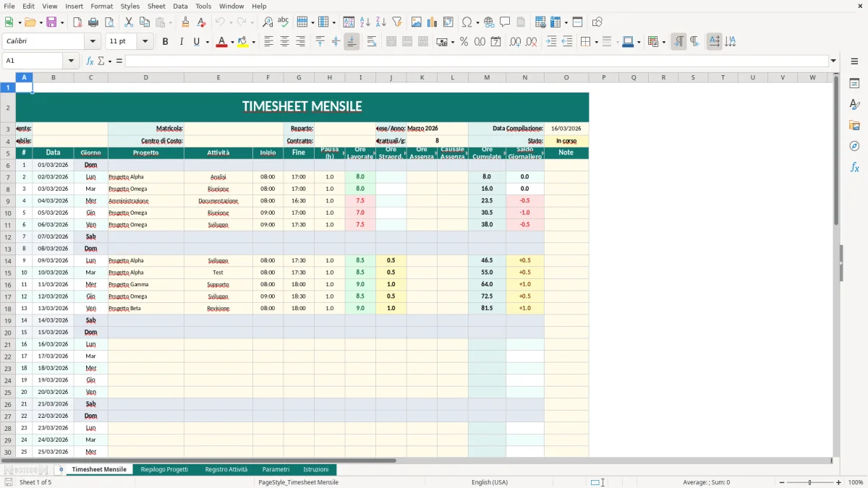Viewport: 868px width, 488px height.
Task: Toggle Wrap Text
Action: (x=372, y=42)
